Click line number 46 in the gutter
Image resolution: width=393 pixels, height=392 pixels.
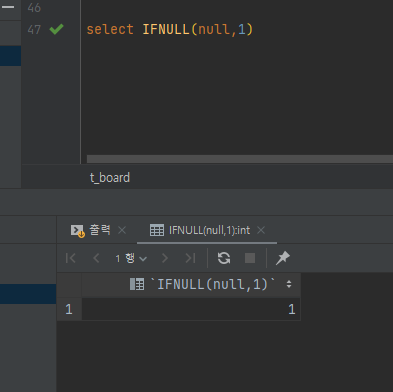tap(34, 7)
